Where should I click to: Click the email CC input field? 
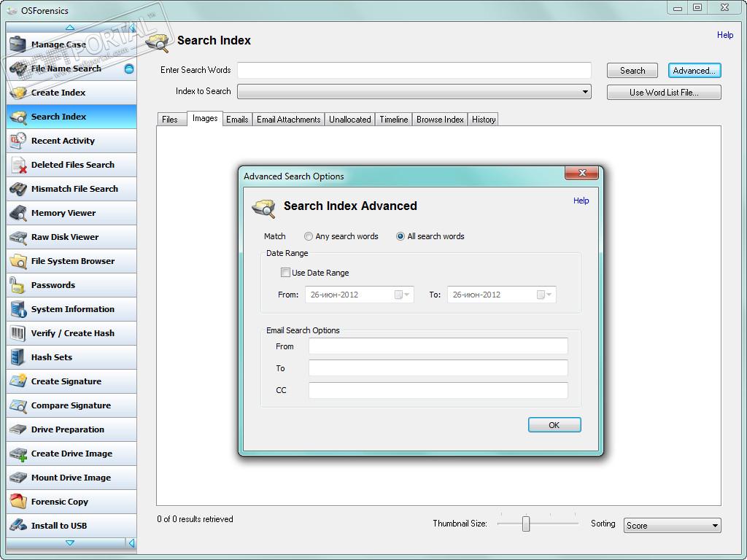438,390
